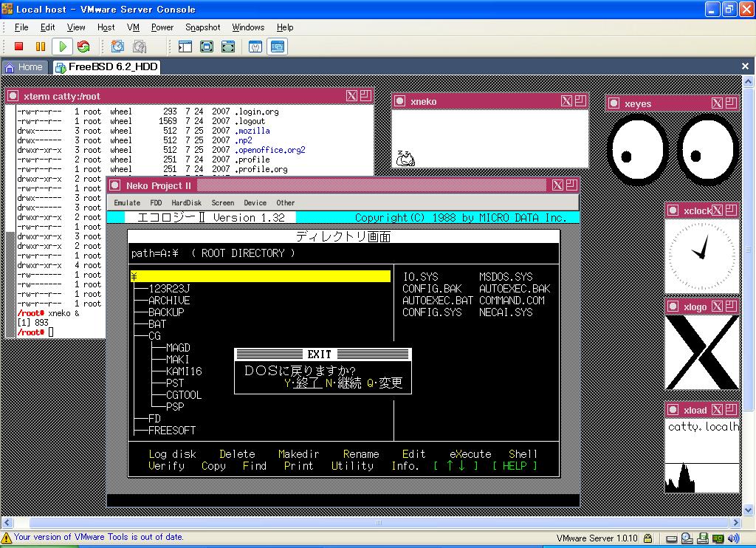Viewport: 756px width, 548px height.
Task: Close the FreeBSD 6.2_HDD tab with X
Action: pyautogui.click(x=745, y=66)
